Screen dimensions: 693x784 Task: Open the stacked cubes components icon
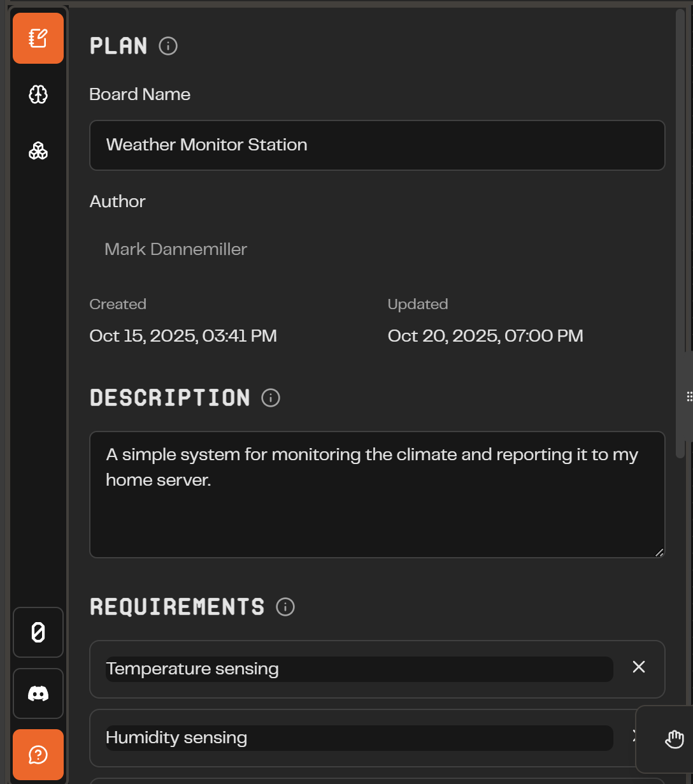(x=38, y=151)
